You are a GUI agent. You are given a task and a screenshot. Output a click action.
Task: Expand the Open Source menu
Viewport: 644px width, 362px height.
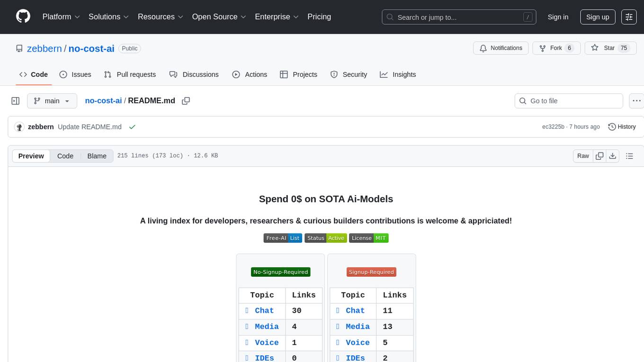pyautogui.click(x=219, y=17)
